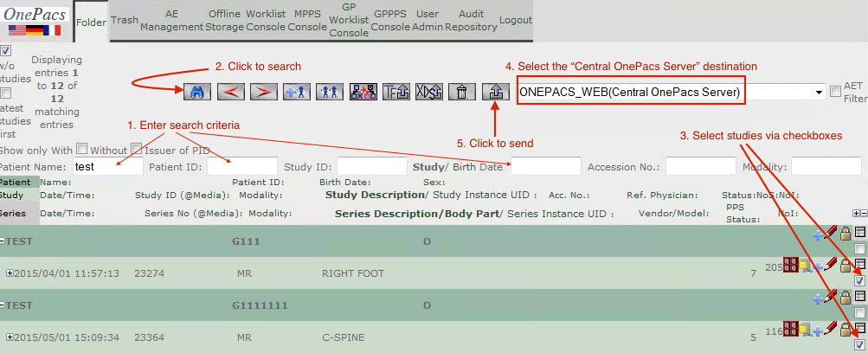The image size is (868, 353).
Task: Open the table inspect icon for patient G111
Action: click(x=859, y=233)
